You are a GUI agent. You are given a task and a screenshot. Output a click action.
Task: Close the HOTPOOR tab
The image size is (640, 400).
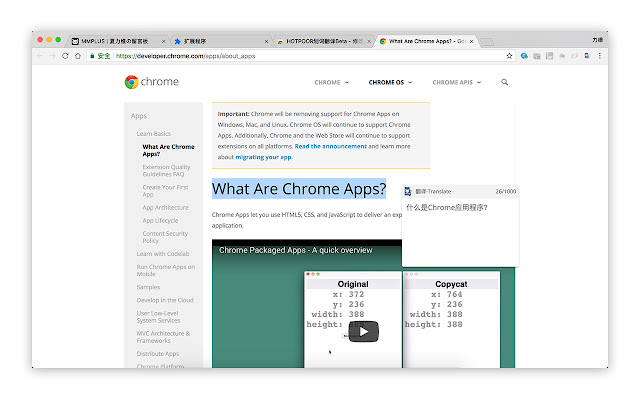click(x=369, y=41)
